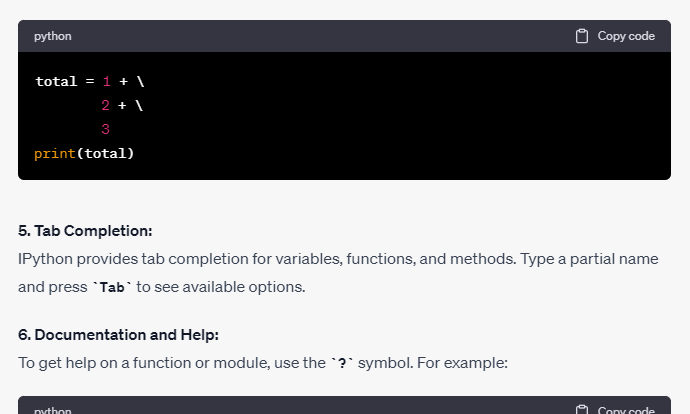Click "Copy code" in the bottom code block

[626, 410]
